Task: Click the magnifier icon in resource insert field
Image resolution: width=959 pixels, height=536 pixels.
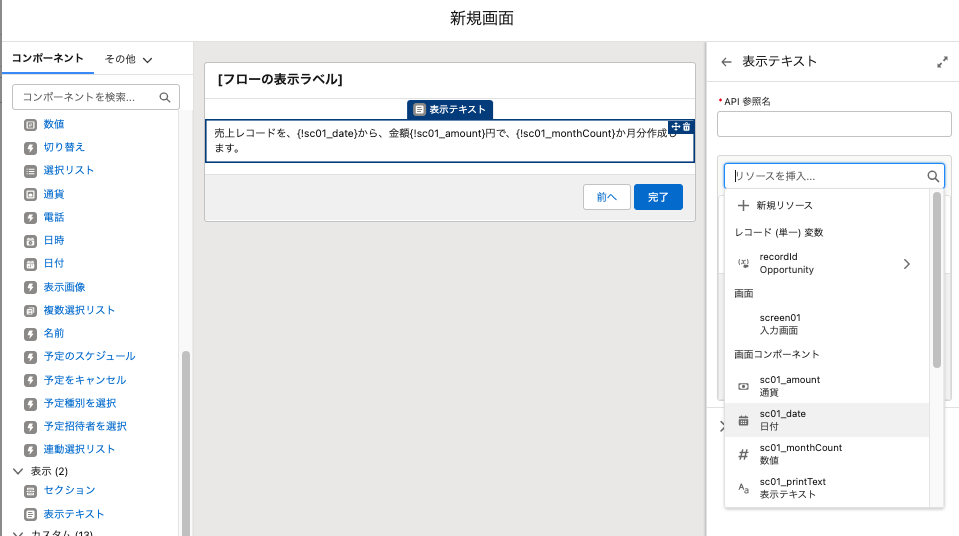Action: 933,176
